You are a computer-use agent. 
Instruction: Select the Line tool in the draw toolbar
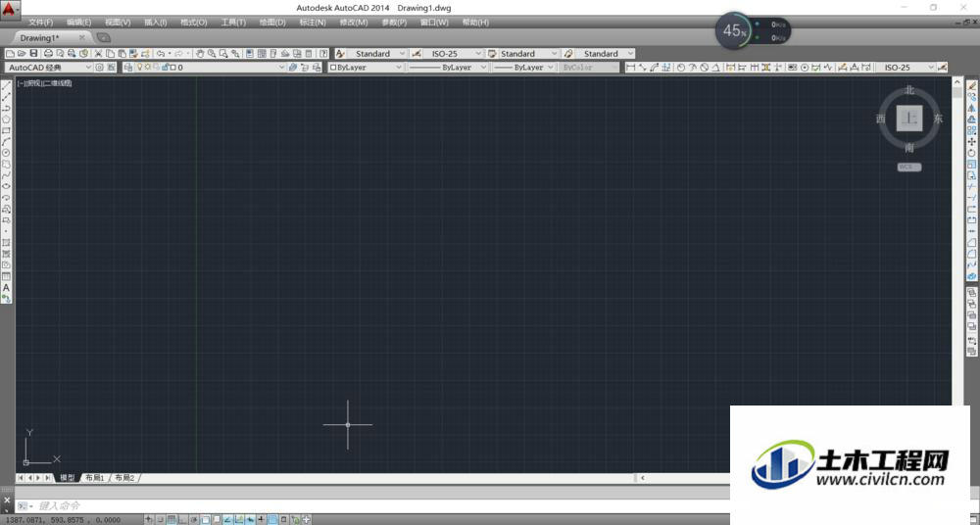[x=6, y=85]
